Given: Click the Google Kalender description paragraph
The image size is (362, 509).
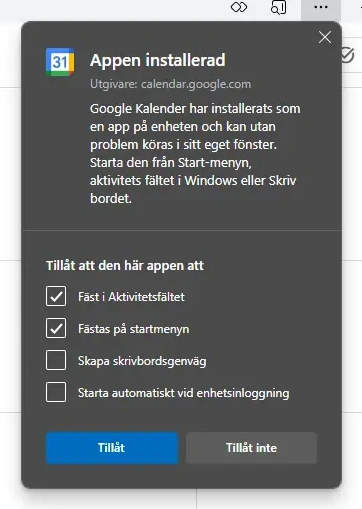Looking at the screenshot, I should (x=195, y=153).
